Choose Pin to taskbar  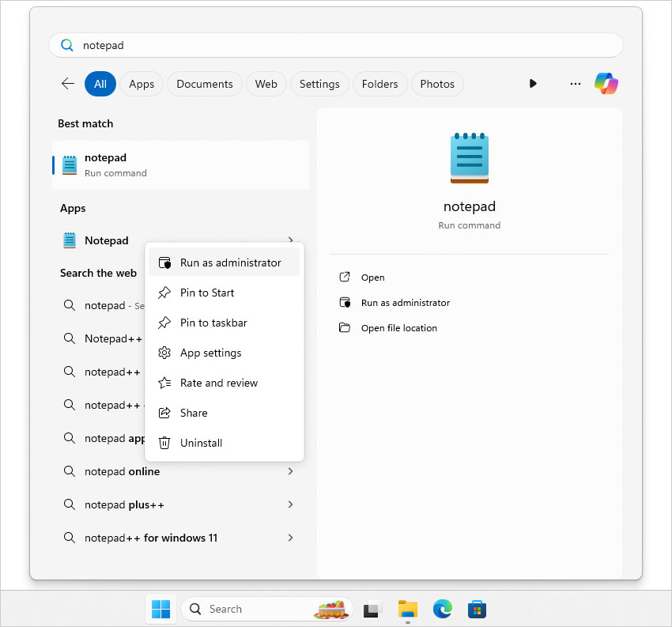[225, 323]
